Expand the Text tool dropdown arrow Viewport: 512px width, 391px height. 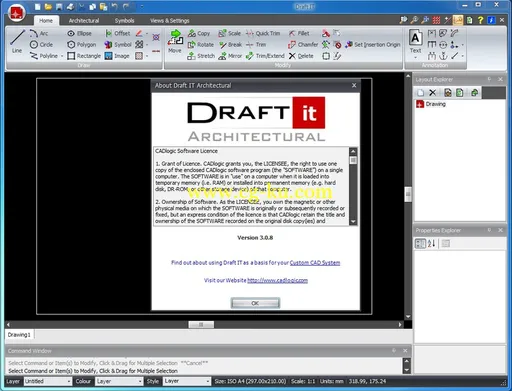click(x=415, y=57)
